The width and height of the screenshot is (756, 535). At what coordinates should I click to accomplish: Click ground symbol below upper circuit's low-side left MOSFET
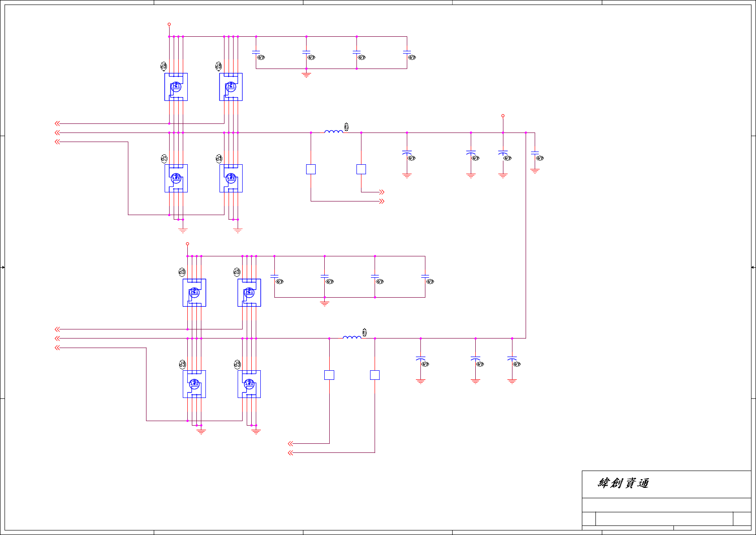click(x=183, y=230)
